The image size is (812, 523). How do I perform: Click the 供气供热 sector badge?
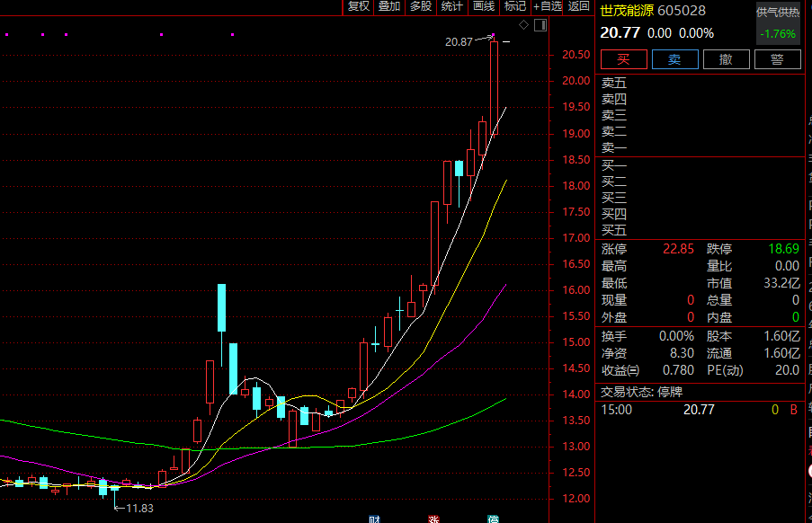click(778, 13)
